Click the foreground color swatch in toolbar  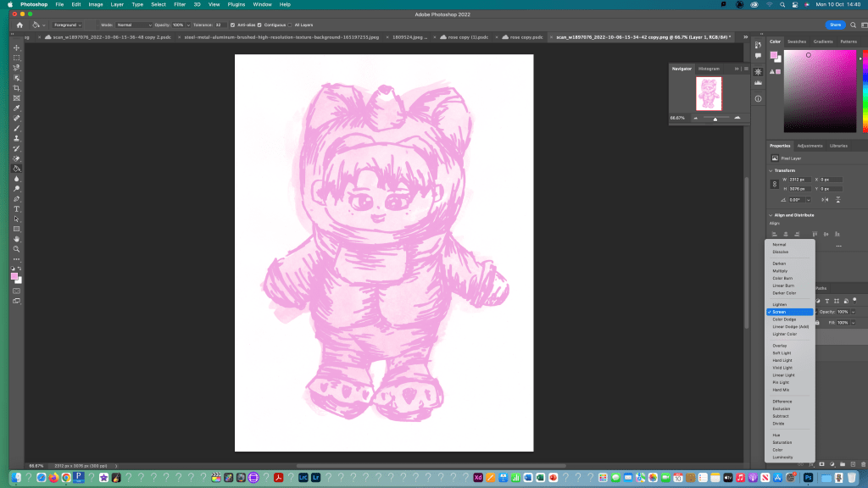click(x=14, y=276)
